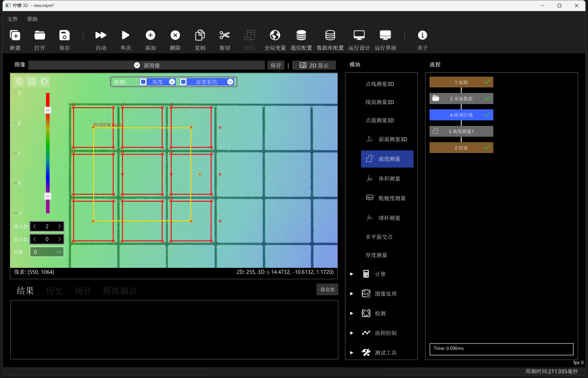Select the 多平面交点 module
The image size is (588, 378).
[x=379, y=237]
